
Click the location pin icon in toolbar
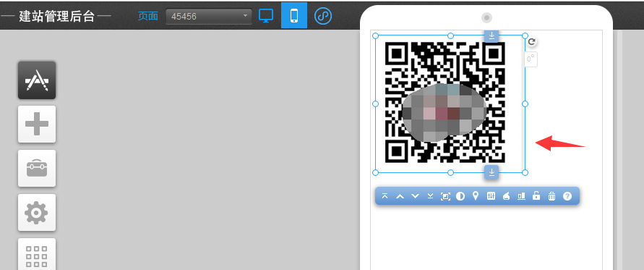pyautogui.click(x=476, y=196)
